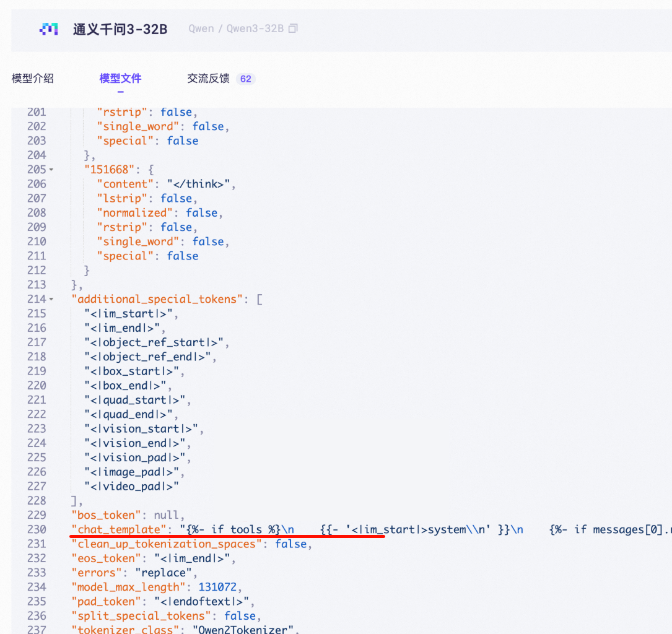Click the "errors" key
Screen dimensions: 672x634
click(x=97, y=573)
